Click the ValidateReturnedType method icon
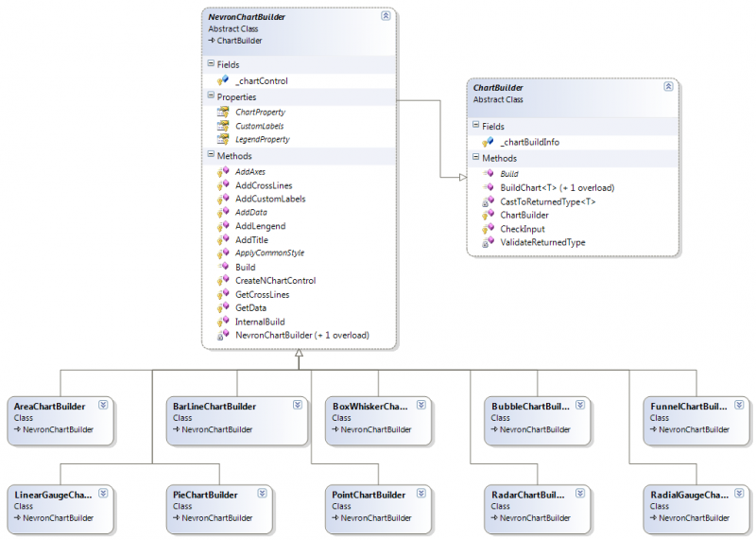 pos(488,242)
